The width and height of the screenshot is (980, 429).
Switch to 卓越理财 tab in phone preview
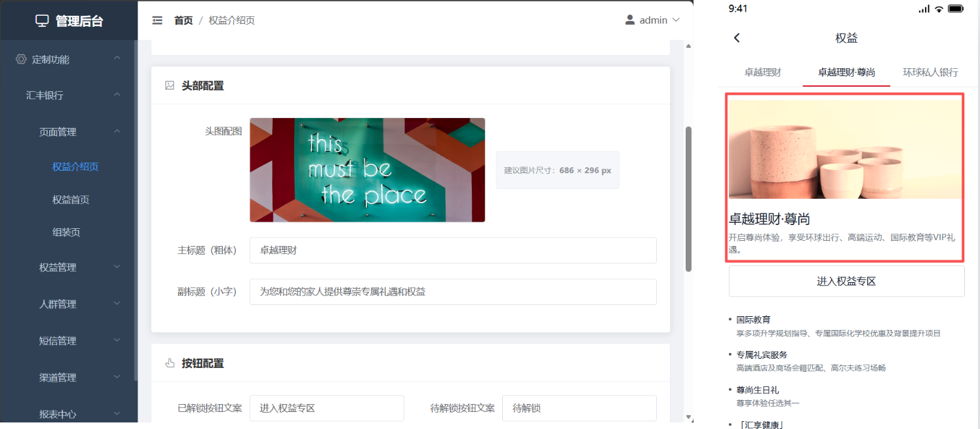762,72
